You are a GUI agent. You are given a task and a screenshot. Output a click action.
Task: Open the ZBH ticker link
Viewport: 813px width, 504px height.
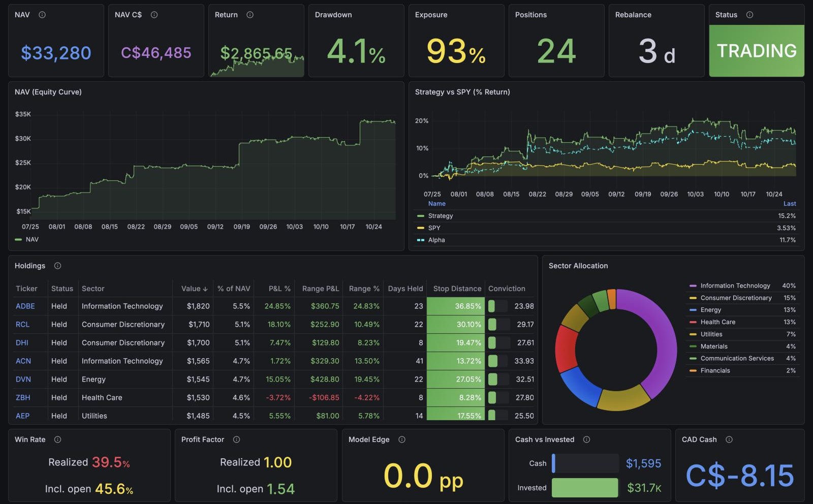(x=23, y=397)
